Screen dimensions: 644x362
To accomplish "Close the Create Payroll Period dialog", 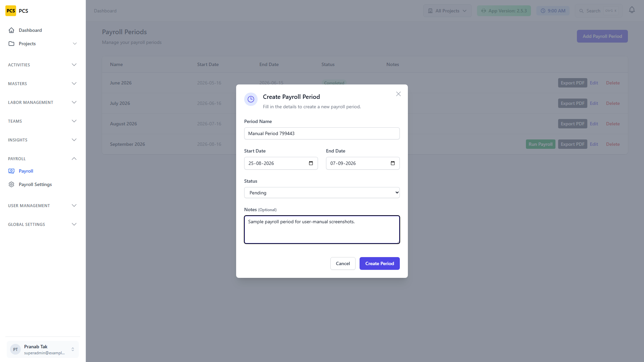I will pyautogui.click(x=398, y=94).
